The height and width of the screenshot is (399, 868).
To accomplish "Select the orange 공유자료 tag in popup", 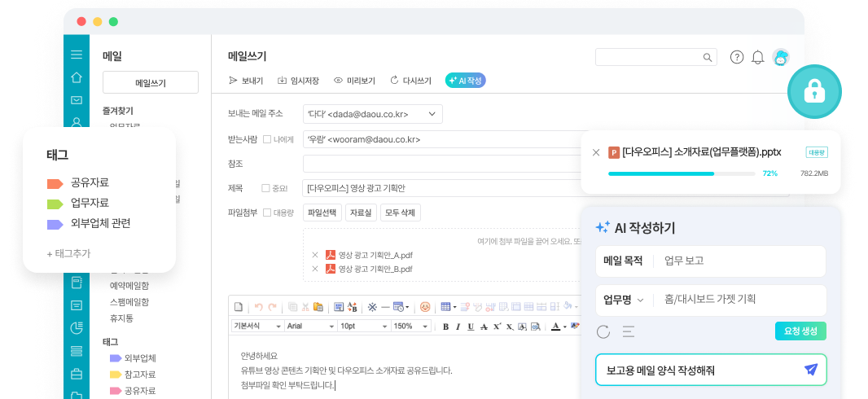I will click(x=78, y=182).
